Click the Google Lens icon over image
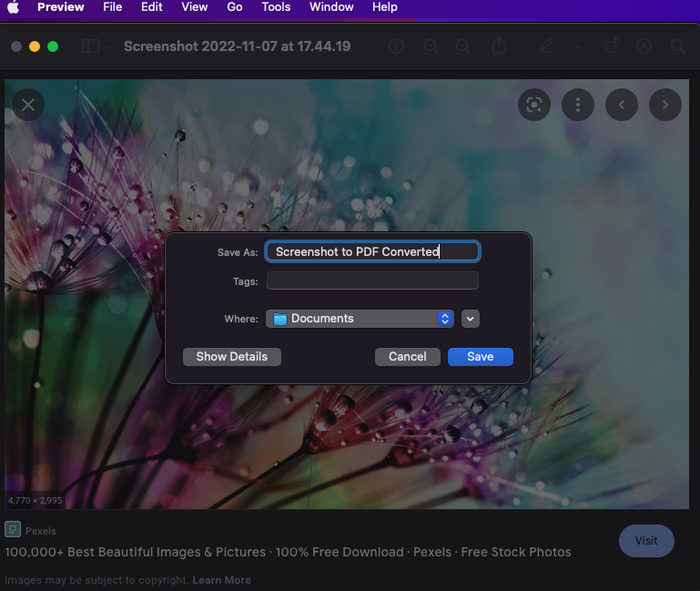 point(534,105)
